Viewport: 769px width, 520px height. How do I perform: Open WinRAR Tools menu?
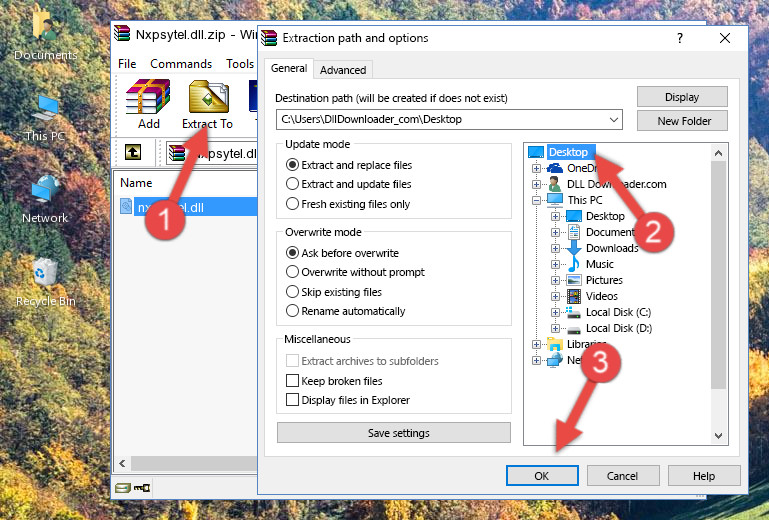(240, 64)
